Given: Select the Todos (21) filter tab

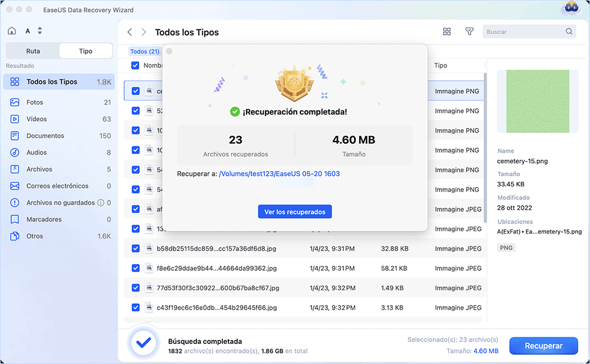Looking at the screenshot, I should [x=145, y=51].
